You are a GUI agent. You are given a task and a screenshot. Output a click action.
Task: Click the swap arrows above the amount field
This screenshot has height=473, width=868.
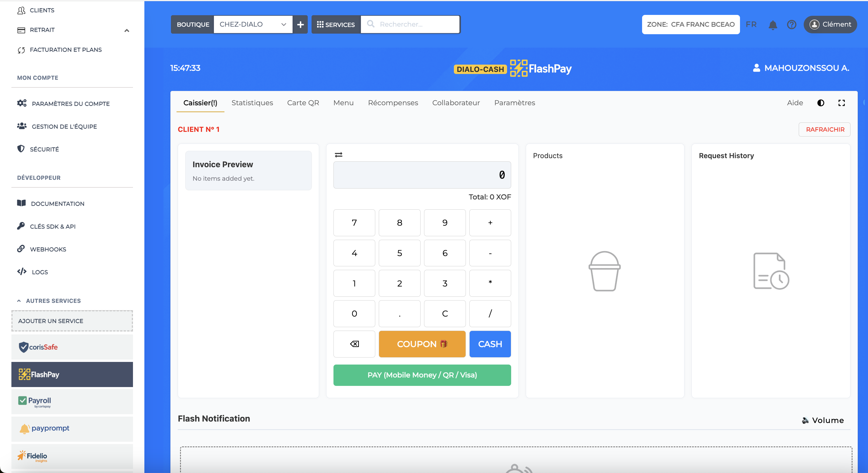[338, 154]
